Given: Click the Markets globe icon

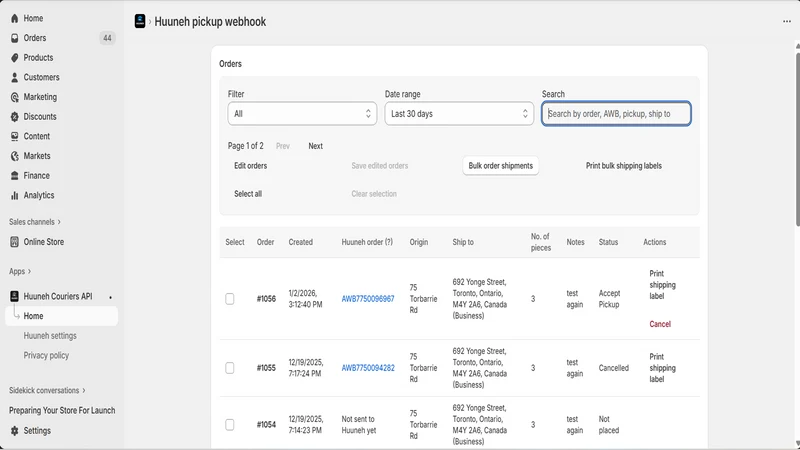Looking at the screenshot, I should click(x=14, y=156).
